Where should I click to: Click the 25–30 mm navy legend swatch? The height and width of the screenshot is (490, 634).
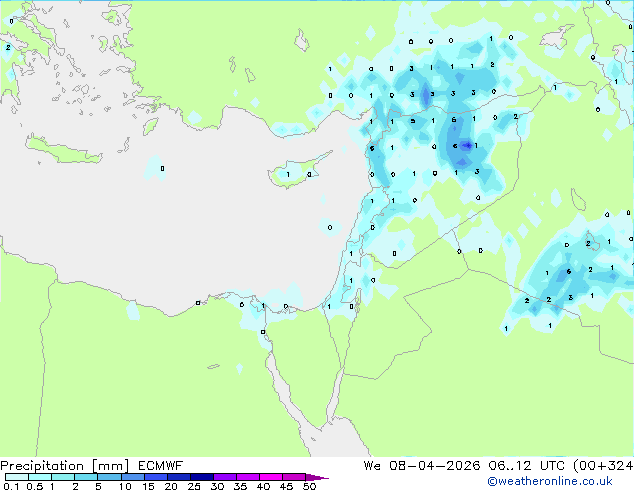pyautogui.click(x=201, y=477)
